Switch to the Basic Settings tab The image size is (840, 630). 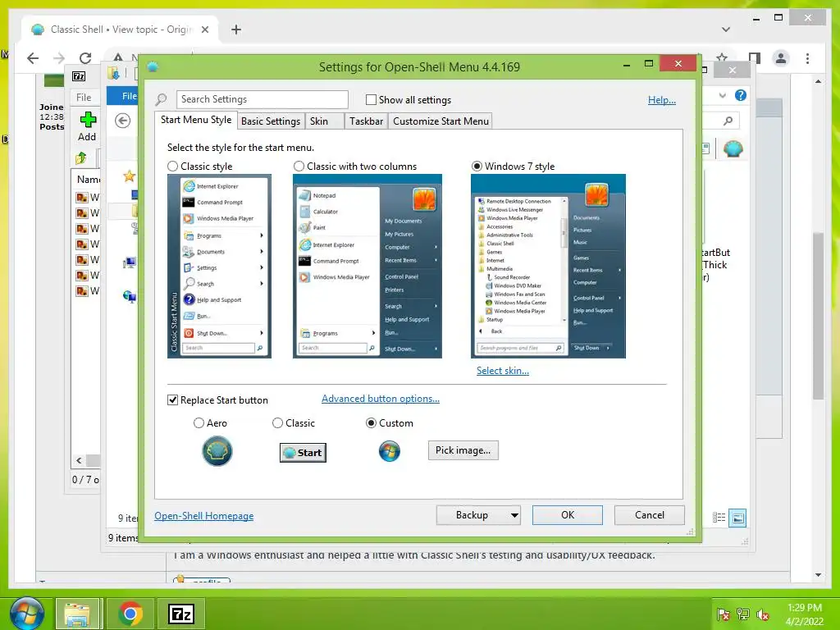click(271, 121)
